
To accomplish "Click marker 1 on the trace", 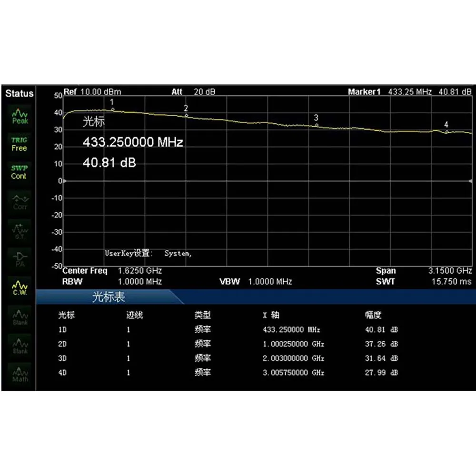I will (x=113, y=109).
